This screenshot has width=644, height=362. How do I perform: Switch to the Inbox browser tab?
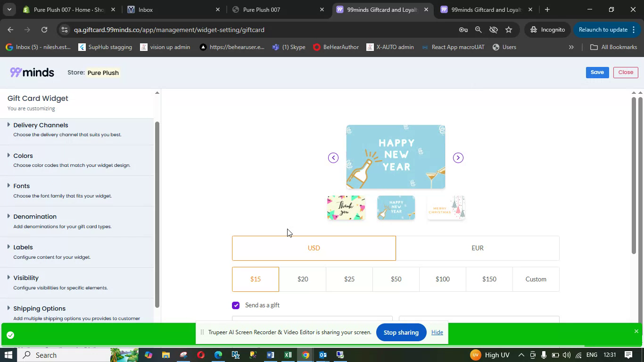[x=173, y=9]
